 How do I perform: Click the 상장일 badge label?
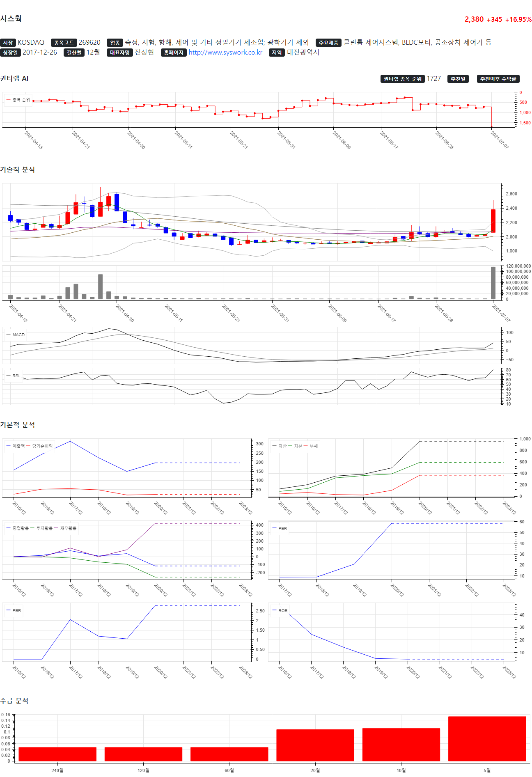point(10,53)
